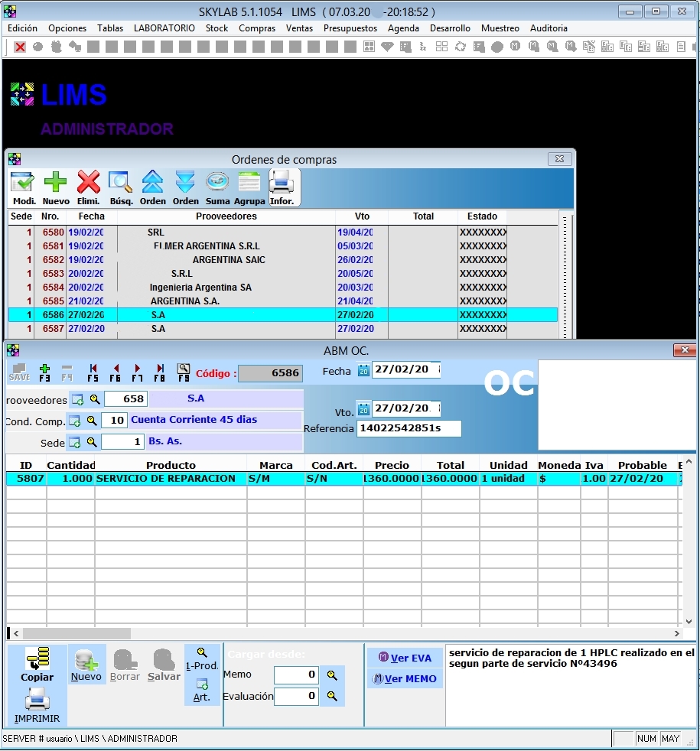Jump to first record with F5 arrow
The image size is (700, 751).
point(93,372)
